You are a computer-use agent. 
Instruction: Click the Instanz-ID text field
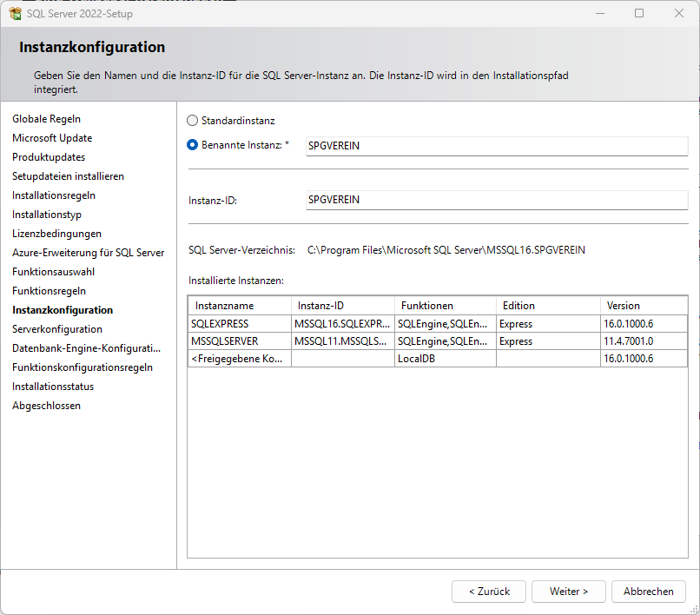point(496,200)
